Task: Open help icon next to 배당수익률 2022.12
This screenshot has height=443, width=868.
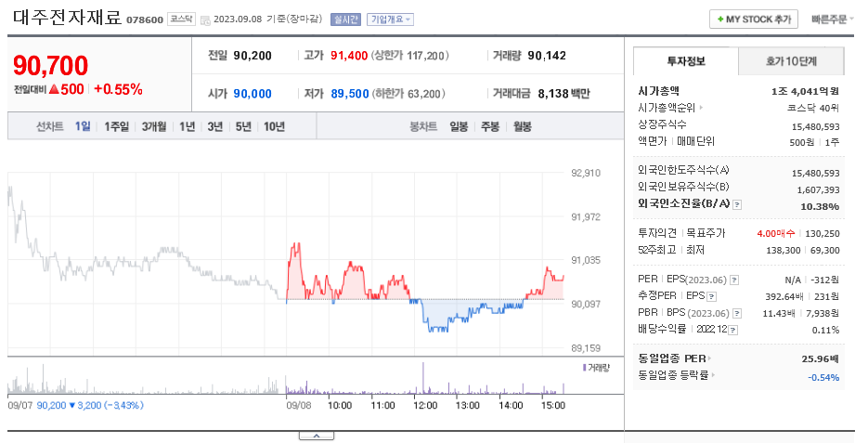Action: click(x=733, y=330)
